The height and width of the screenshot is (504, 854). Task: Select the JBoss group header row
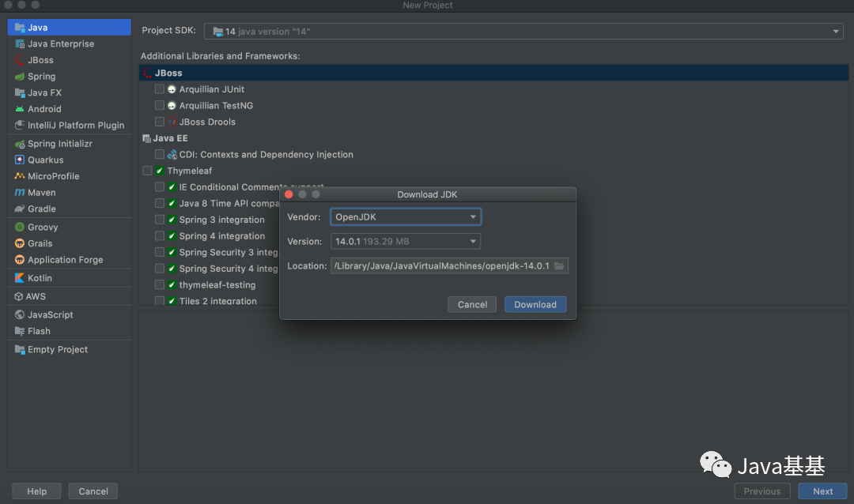(x=494, y=73)
